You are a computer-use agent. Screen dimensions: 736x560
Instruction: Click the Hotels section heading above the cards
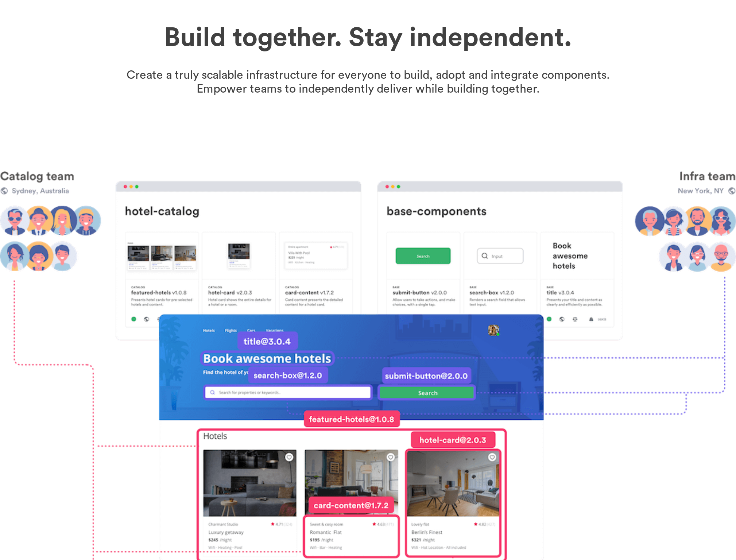[215, 436]
